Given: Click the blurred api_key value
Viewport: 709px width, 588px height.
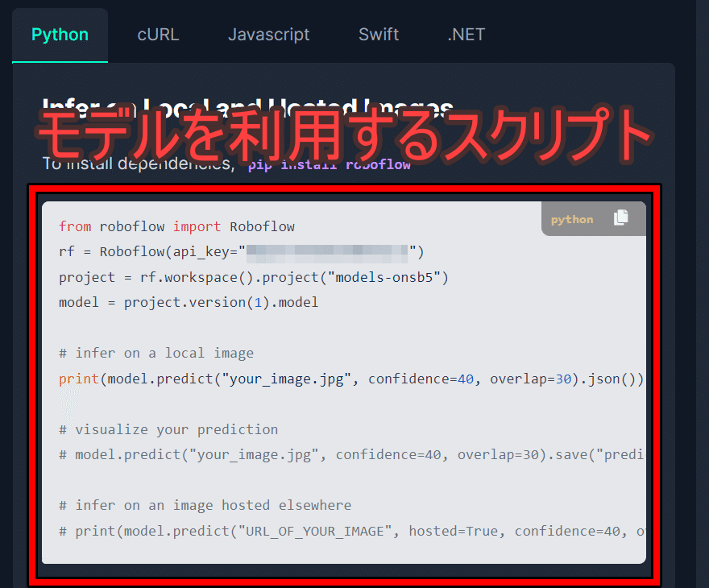Looking at the screenshot, I should [327, 253].
